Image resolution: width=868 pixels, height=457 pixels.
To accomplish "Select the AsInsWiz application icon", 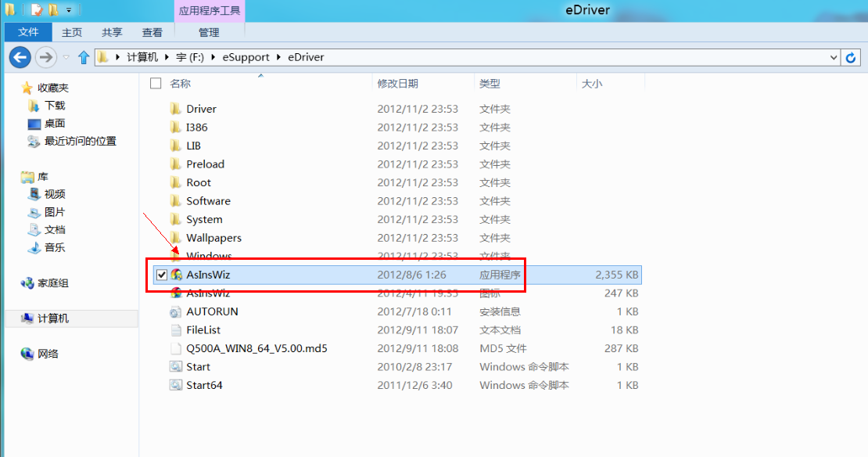I will click(177, 275).
